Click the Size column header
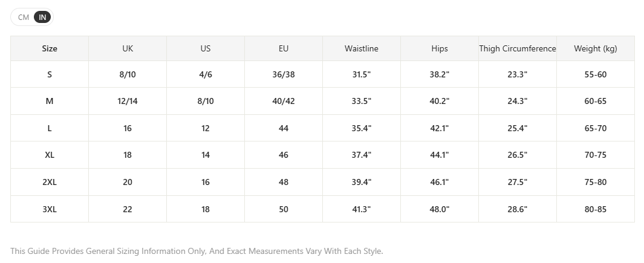This screenshot has height=263, width=644. [x=50, y=48]
